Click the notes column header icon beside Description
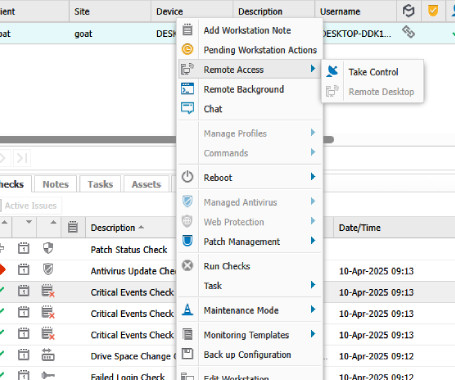 (73, 227)
